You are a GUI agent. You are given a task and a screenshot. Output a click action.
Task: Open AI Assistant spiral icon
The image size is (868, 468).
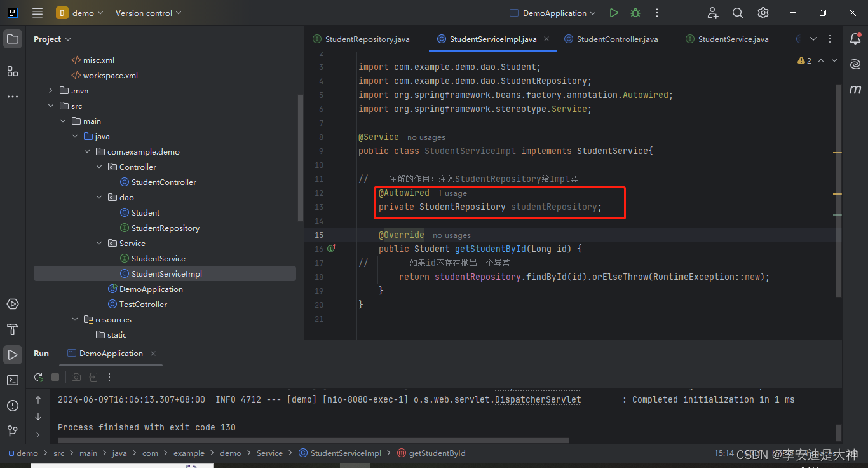tap(855, 64)
